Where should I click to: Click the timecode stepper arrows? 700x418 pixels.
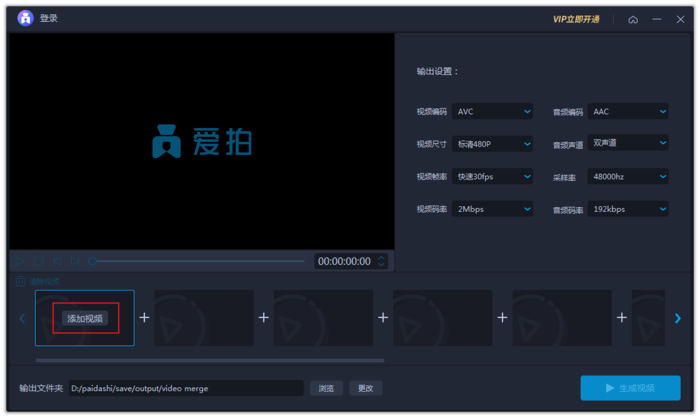coord(381,261)
